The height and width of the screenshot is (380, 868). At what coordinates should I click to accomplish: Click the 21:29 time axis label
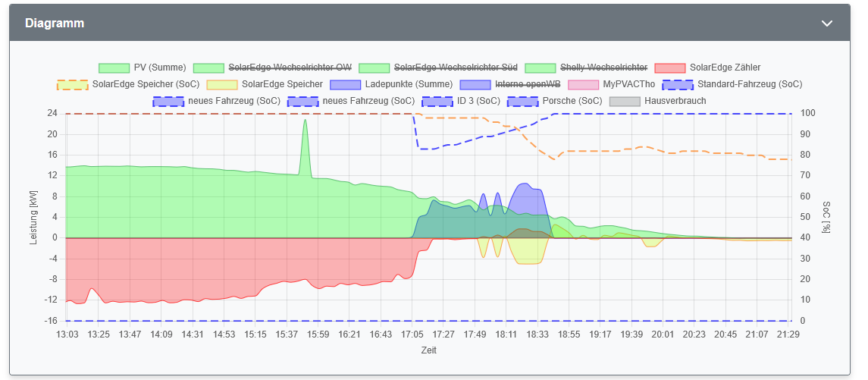[x=789, y=335]
